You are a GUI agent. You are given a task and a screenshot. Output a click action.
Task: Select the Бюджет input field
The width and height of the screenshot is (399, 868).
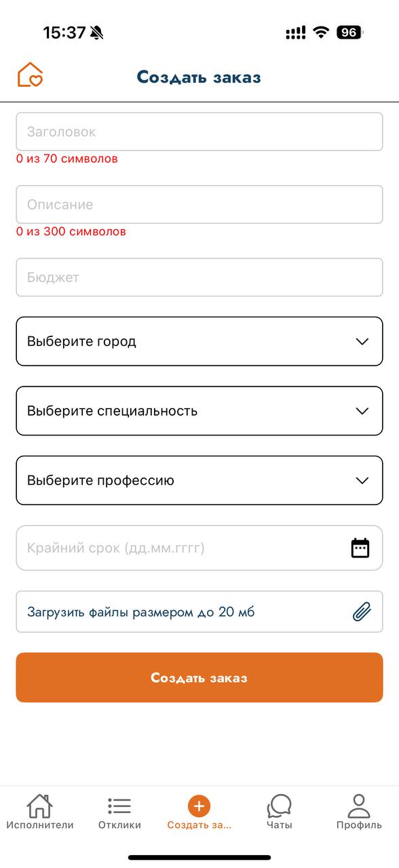tap(199, 277)
